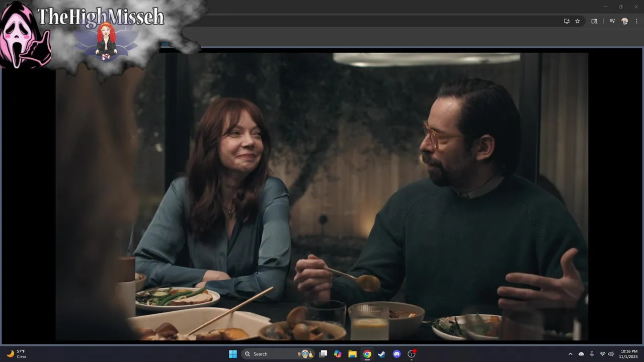This screenshot has height=362, width=644.
Task: Open File Explorer from the taskbar
Action: pos(353,354)
